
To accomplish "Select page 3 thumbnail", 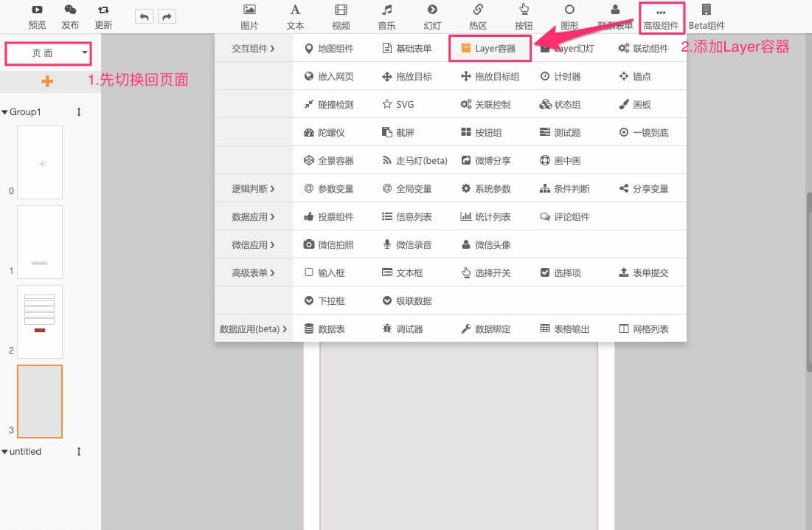I will [40, 402].
